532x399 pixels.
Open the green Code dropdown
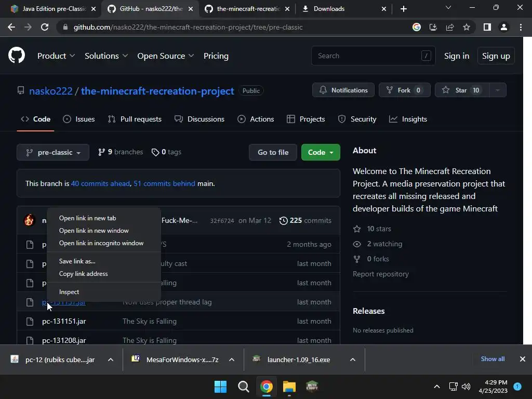(x=321, y=152)
